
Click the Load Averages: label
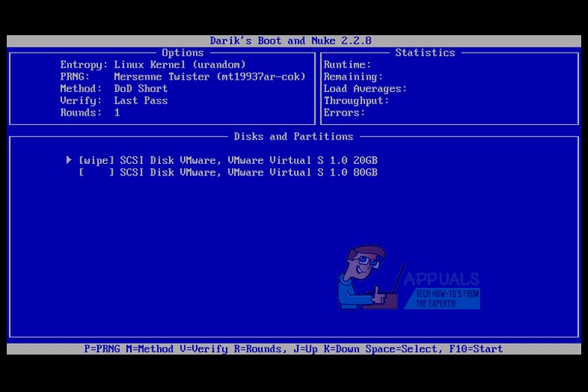pyautogui.click(x=365, y=89)
